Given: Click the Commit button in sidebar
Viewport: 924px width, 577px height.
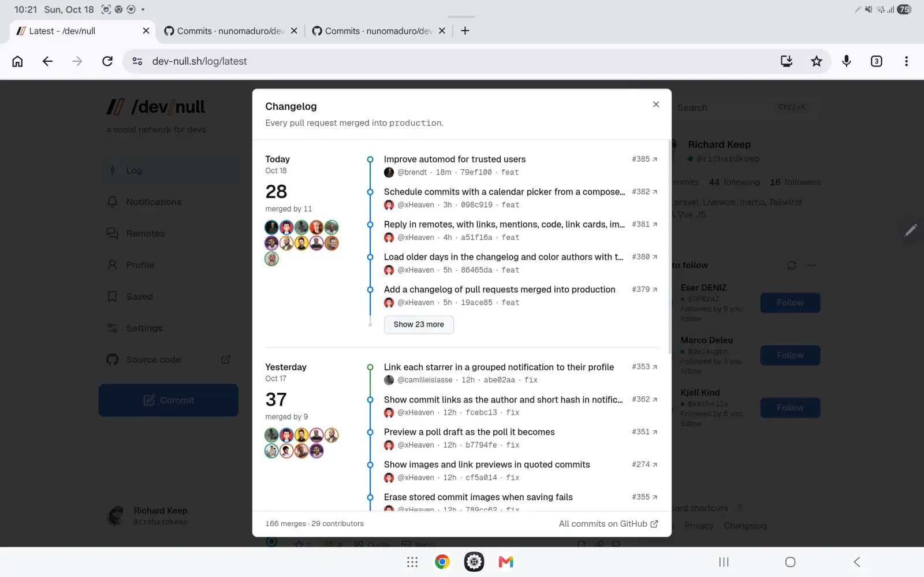Looking at the screenshot, I should coord(169,400).
